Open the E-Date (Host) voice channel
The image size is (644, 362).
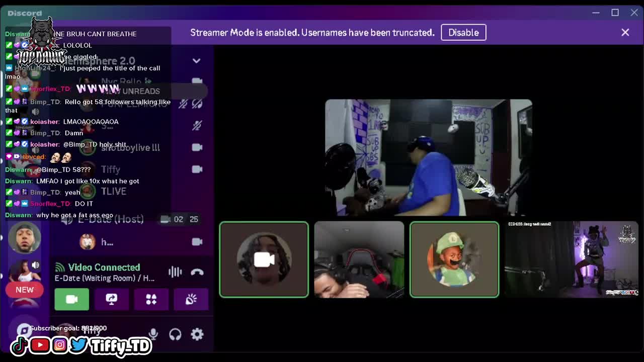tap(111, 219)
